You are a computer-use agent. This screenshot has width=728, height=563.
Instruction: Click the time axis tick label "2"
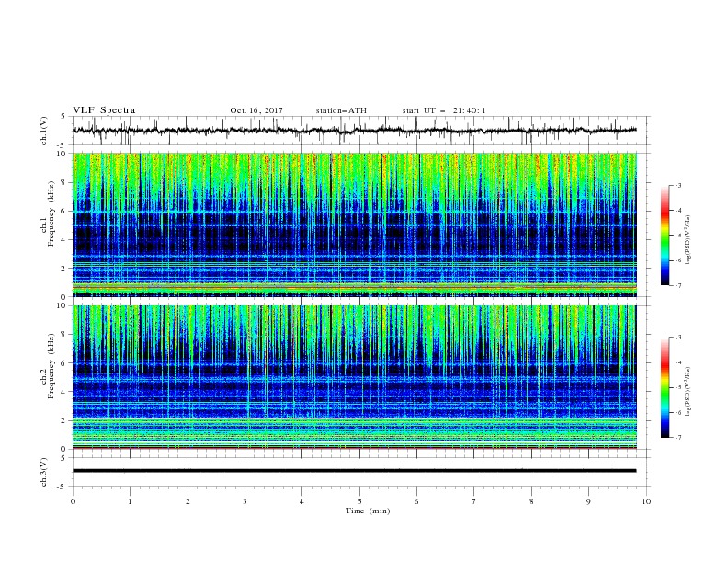(x=188, y=501)
